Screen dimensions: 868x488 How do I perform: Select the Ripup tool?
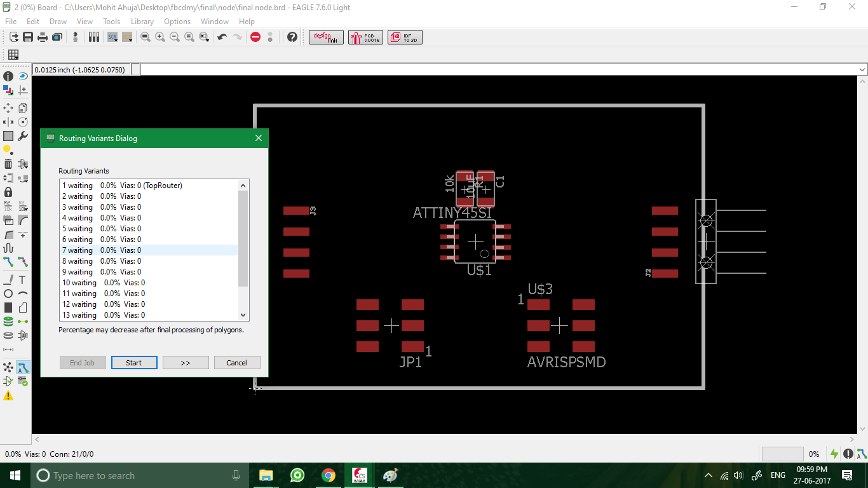pos(23,261)
